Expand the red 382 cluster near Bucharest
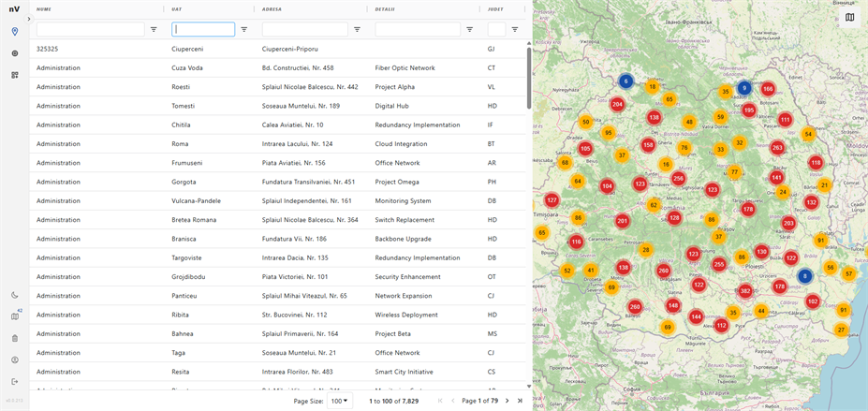868x411 pixels. point(745,291)
